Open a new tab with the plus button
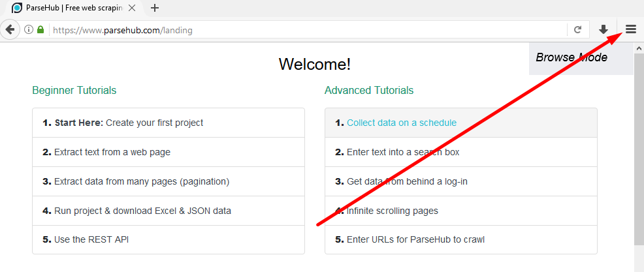This screenshot has width=644, height=272. coord(154,8)
